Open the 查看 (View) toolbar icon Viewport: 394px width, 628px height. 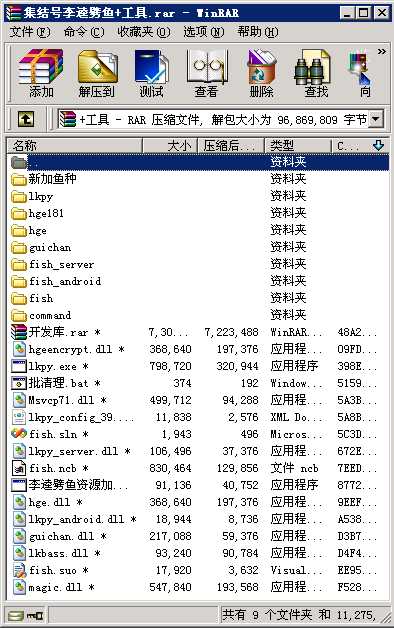tap(207, 73)
